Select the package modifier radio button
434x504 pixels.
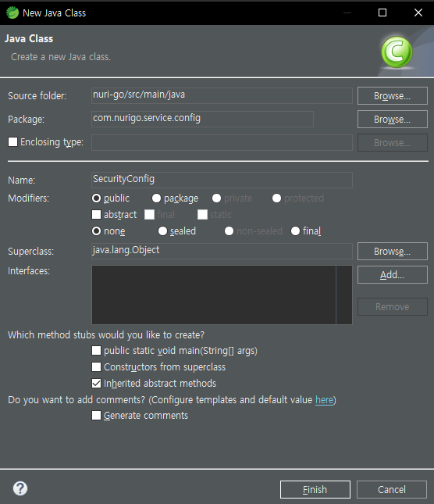click(x=156, y=198)
